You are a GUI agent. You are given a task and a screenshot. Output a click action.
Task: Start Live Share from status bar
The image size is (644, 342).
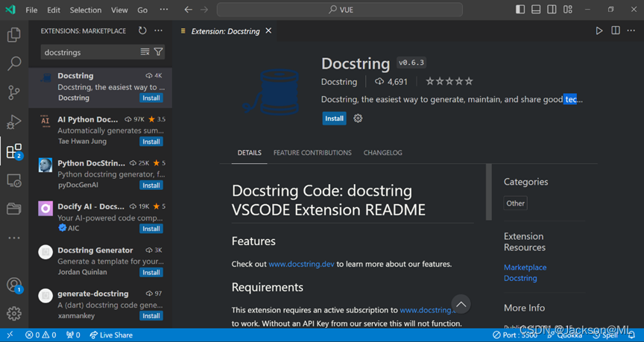(x=111, y=335)
